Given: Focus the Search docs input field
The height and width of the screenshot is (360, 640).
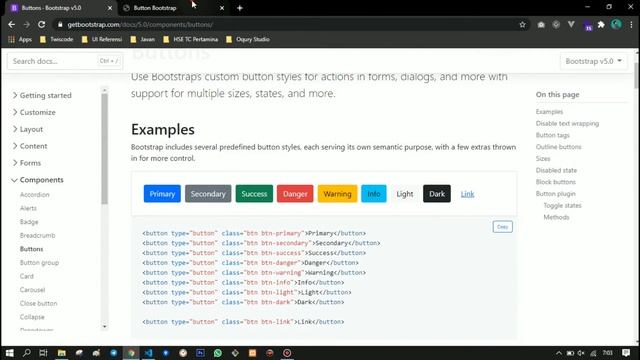Looking at the screenshot, I should (x=65, y=61).
